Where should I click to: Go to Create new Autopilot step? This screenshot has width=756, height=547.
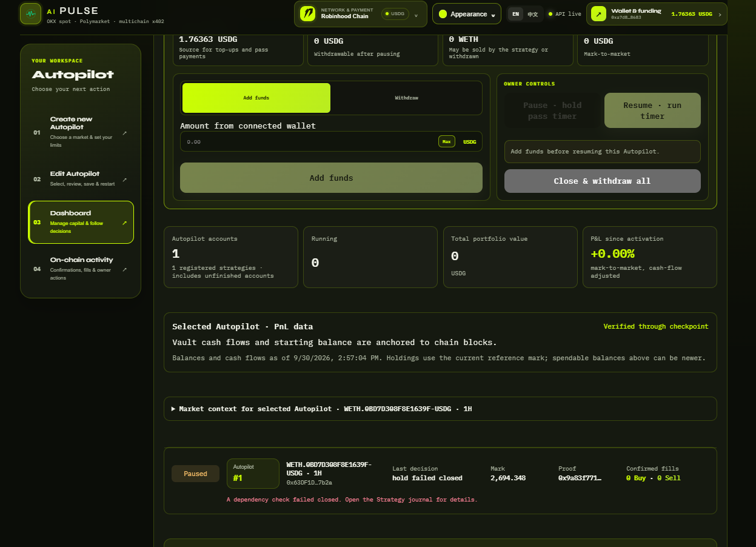pos(81,133)
